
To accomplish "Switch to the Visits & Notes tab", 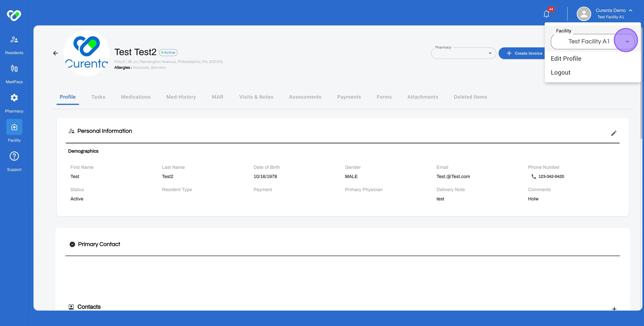I will (256, 97).
